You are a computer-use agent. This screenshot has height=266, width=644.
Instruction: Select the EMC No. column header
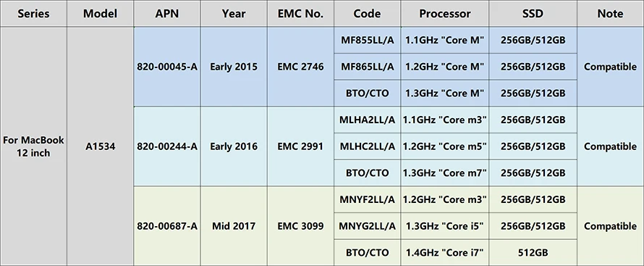300,14
